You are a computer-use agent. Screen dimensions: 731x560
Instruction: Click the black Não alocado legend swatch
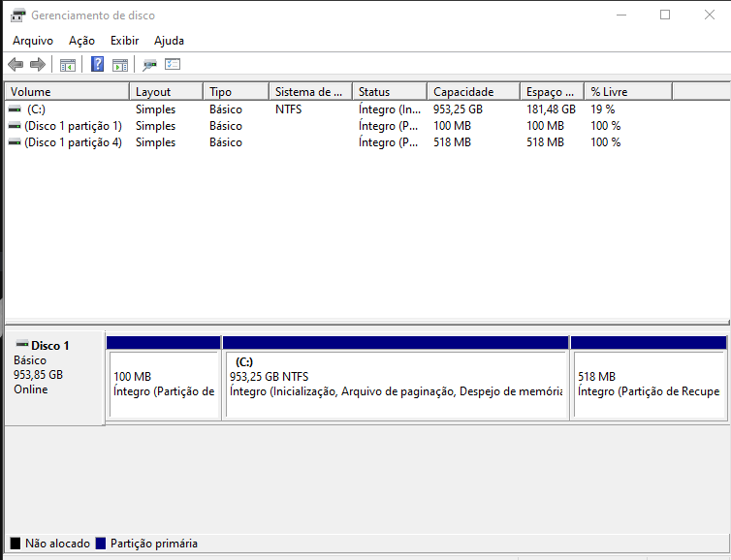pyautogui.click(x=16, y=544)
